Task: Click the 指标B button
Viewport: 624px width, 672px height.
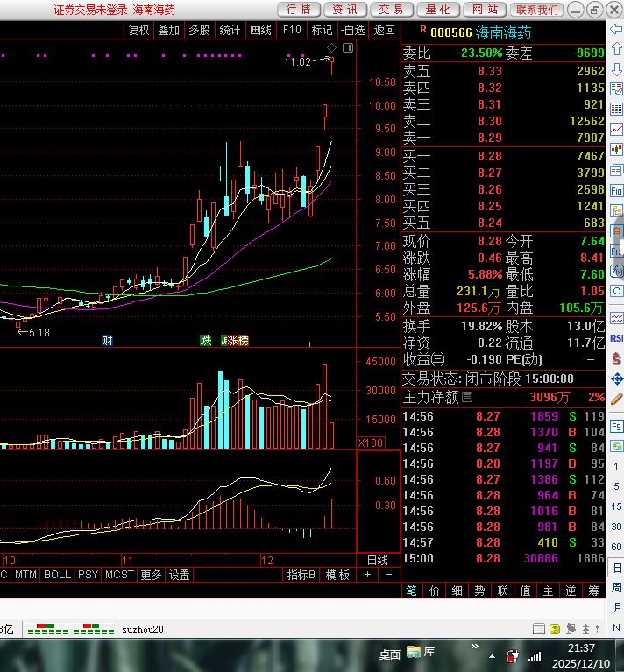Action: (301, 575)
